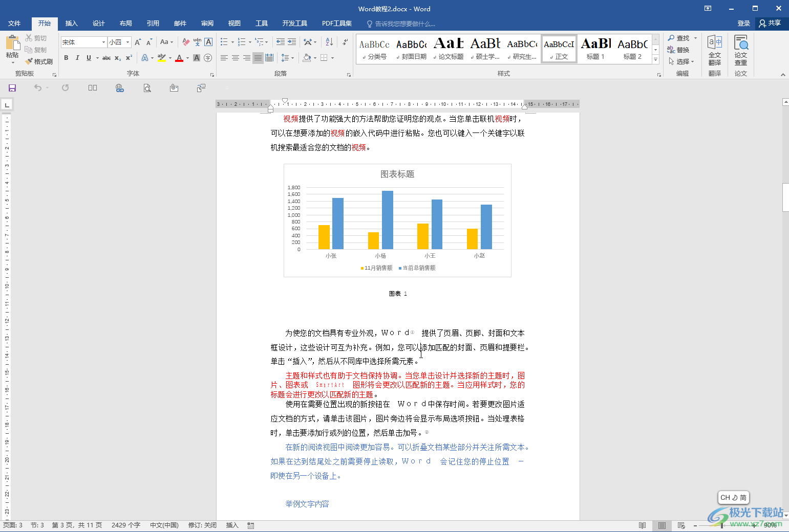
Task: Apply strikethrough with the abc icon
Action: pyautogui.click(x=106, y=58)
